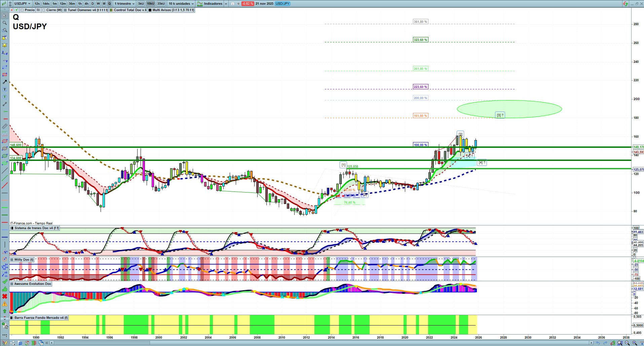Zoom out with the minus magnifier

pos(627,343)
